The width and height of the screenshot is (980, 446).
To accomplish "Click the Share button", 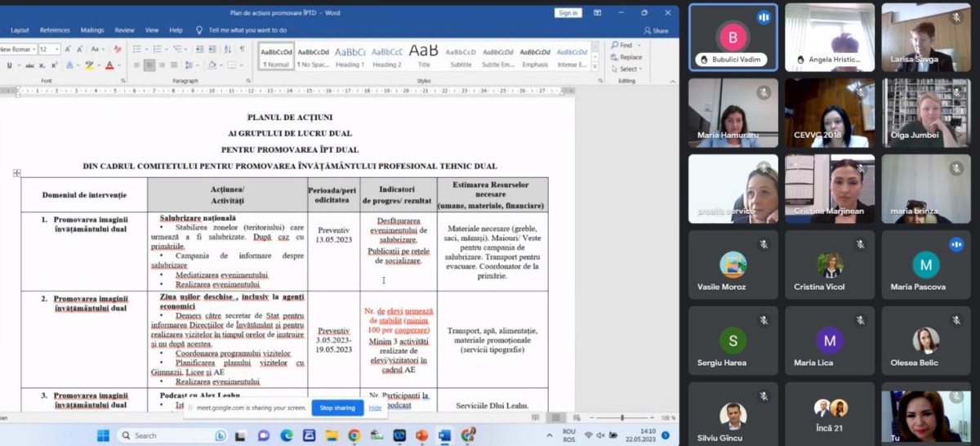I will click(656, 30).
